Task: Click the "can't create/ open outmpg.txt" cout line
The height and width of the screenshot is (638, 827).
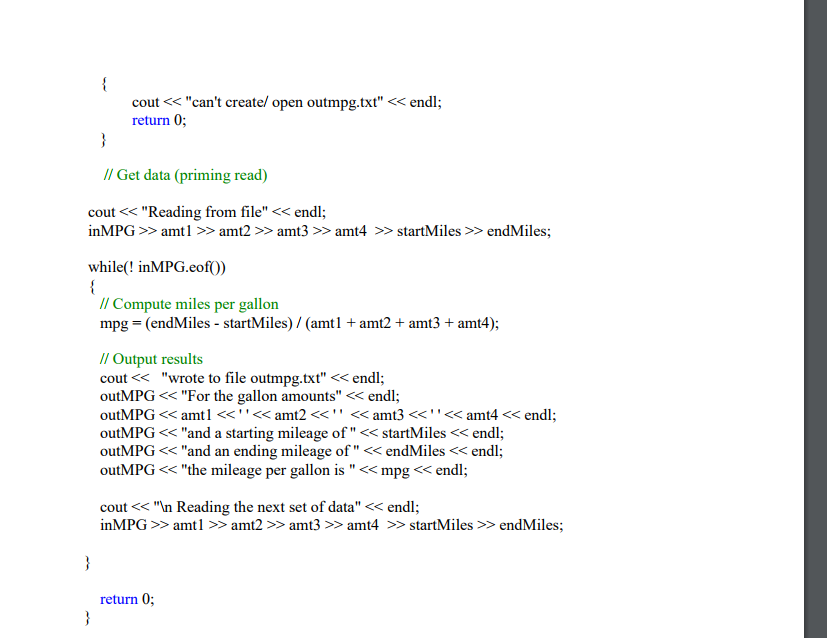Action: coord(286,102)
